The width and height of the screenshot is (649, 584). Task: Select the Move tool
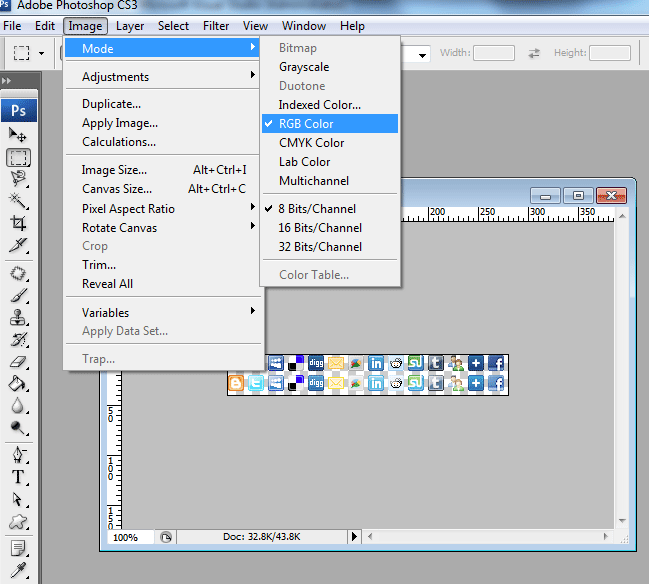(18, 135)
